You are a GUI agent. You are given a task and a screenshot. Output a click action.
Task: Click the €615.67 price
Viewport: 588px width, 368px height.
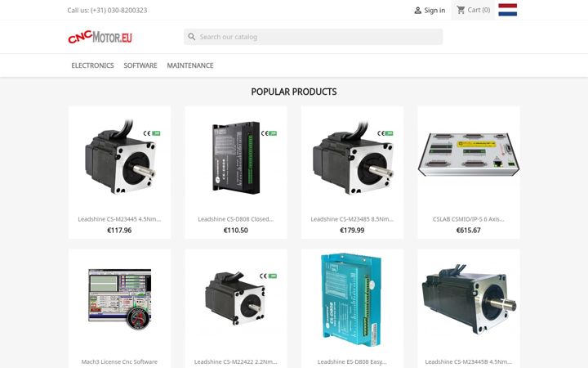click(x=469, y=230)
